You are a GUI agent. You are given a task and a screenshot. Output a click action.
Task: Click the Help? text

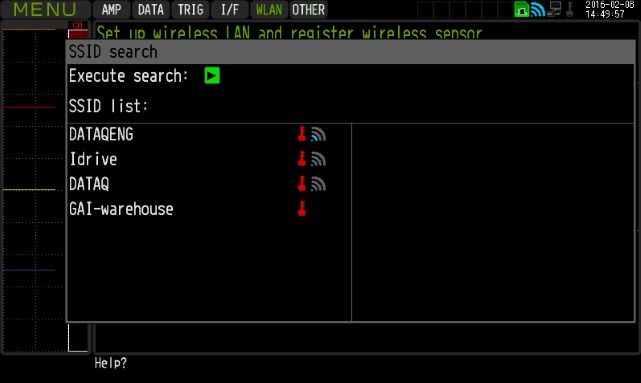click(111, 363)
